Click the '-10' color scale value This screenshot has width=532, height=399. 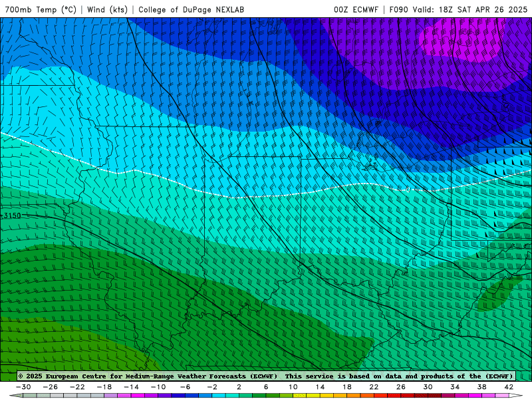pyautogui.click(x=158, y=387)
